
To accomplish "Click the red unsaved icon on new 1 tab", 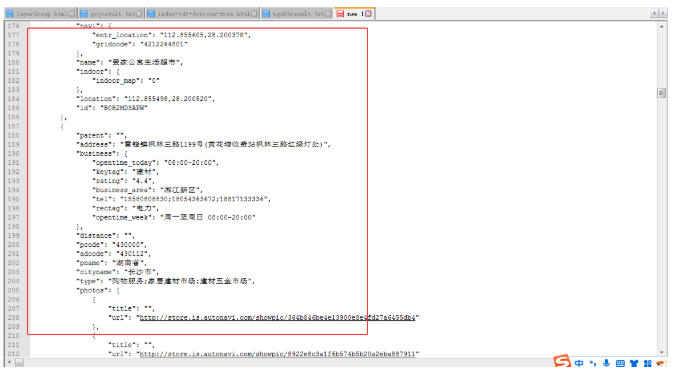I will click(x=340, y=14).
